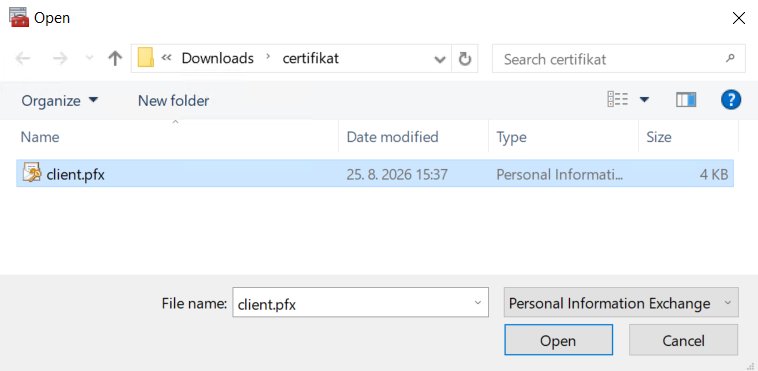Create a New folder
The image size is (758, 371).
coord(174,101)
